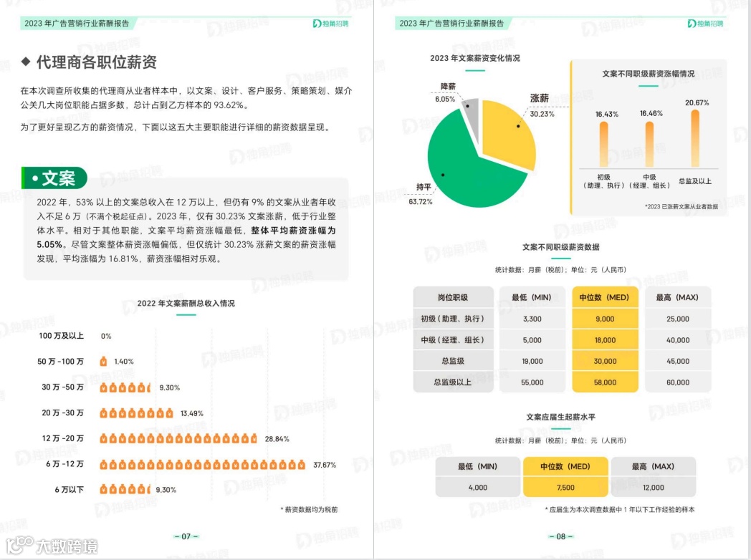Image resolution: width=751 pixels, height=560 pixels.
Task: Click the title 文案应届生起薪水平
Action: (561, 417)
